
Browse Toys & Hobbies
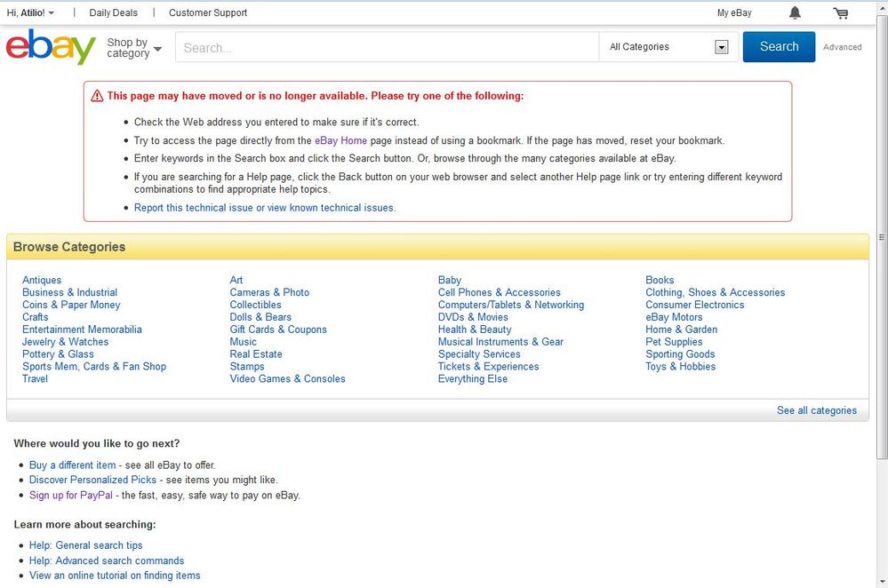681,367
